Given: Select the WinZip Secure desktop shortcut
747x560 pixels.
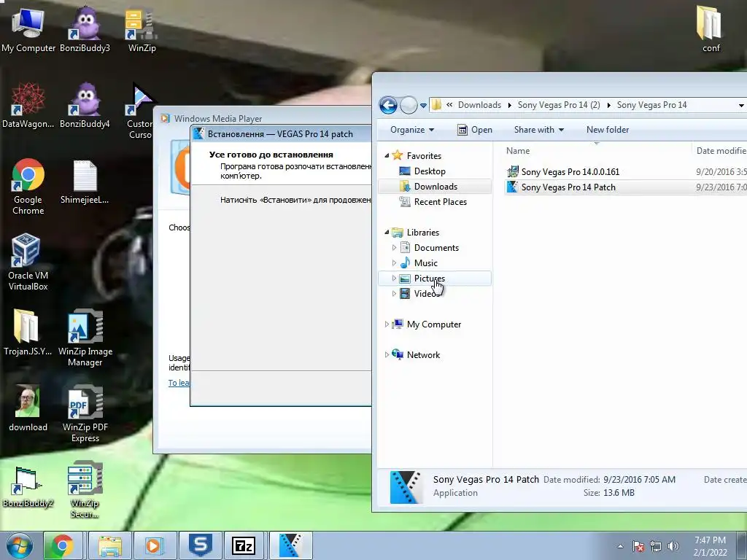Looking at the screenshot, I should click(x=85, y=489).
